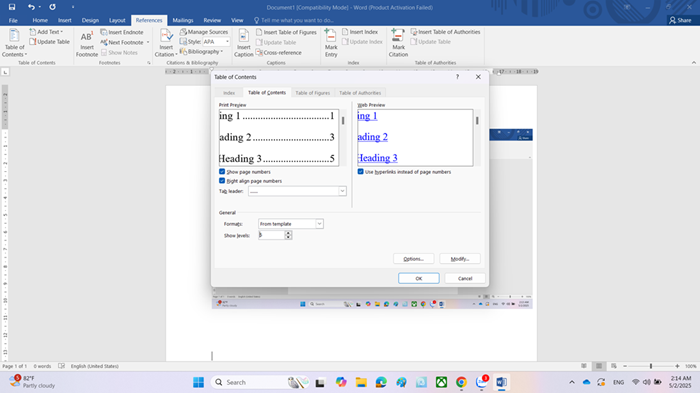This screenshot has width=700, height=393.
Task: Switch to the Review tab
Action: tap(212, 20)
